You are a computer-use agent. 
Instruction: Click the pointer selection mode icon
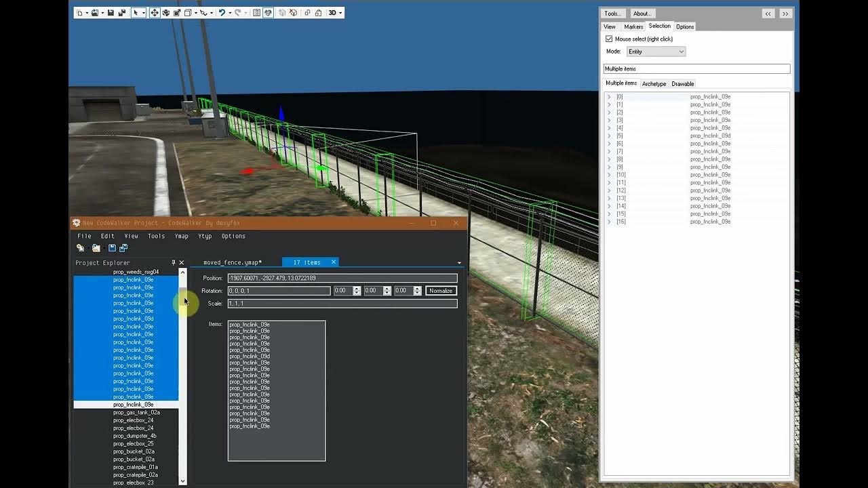point(136,13)
